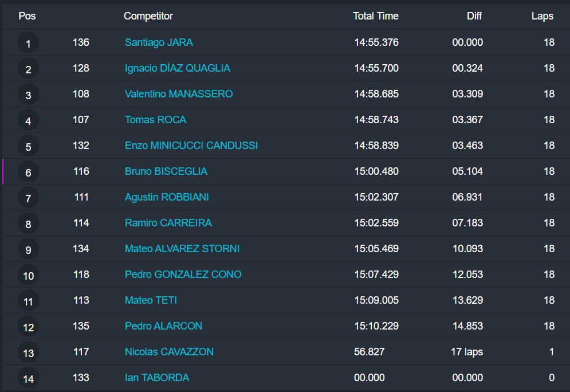Open Nicolas CAVAZZON's competitor link

pos(169,352)
